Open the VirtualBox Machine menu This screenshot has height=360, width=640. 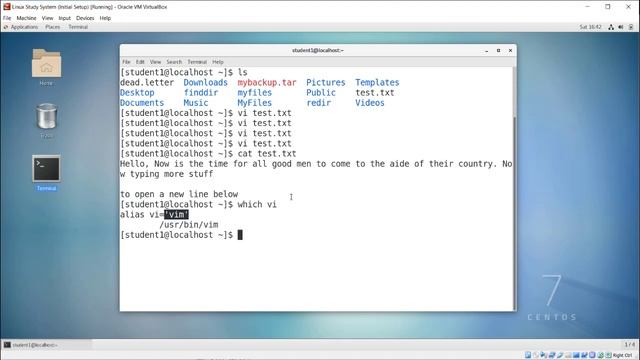coord(26,18)
